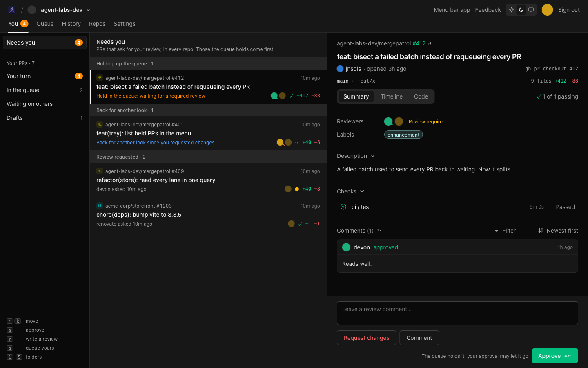Select Waiting on others in sidebar
This screenshot has width=588, height=368.
45,104
